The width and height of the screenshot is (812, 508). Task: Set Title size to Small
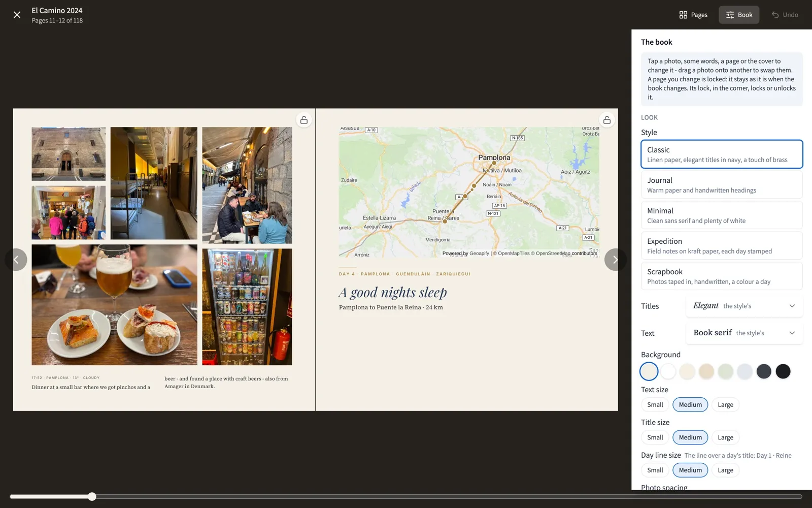(x=655, y=437)
